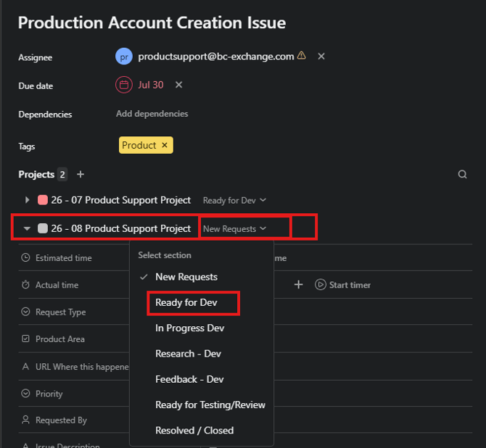This screenshot has width=486, height=448.
Task: Click the yellow Product tag
Action: pyautogui.click(x=146, y=145)
